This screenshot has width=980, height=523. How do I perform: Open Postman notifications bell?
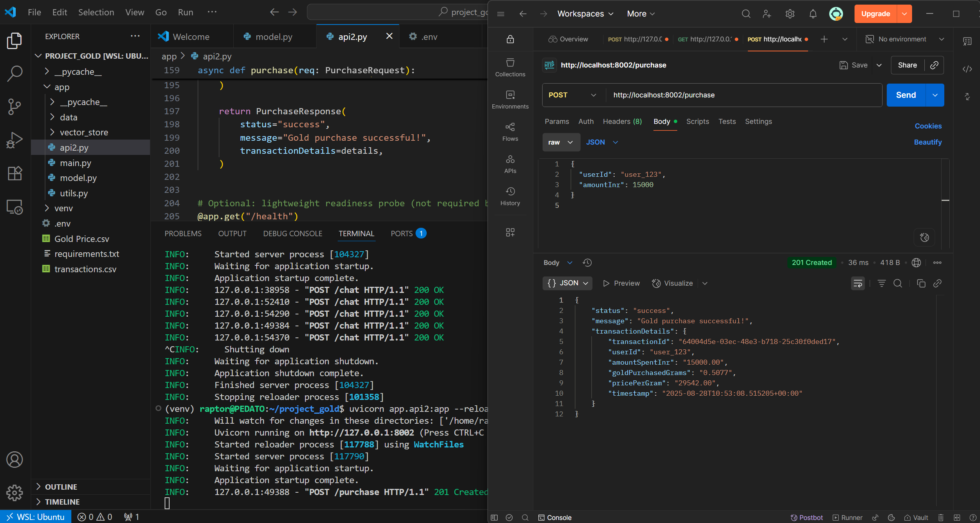pos(813,14)
